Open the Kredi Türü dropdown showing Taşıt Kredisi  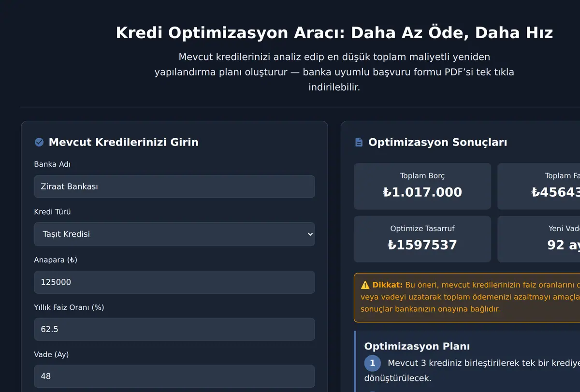click(174, 234)
